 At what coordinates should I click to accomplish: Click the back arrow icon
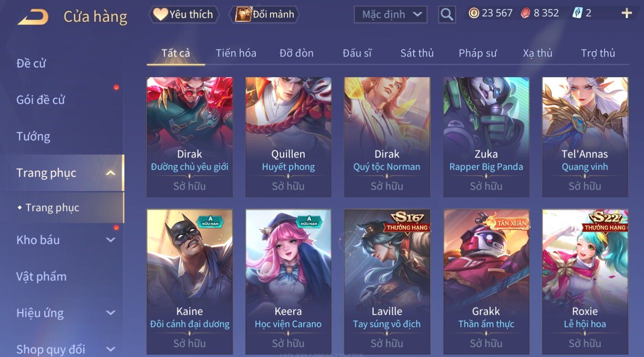tap(33, 17)
